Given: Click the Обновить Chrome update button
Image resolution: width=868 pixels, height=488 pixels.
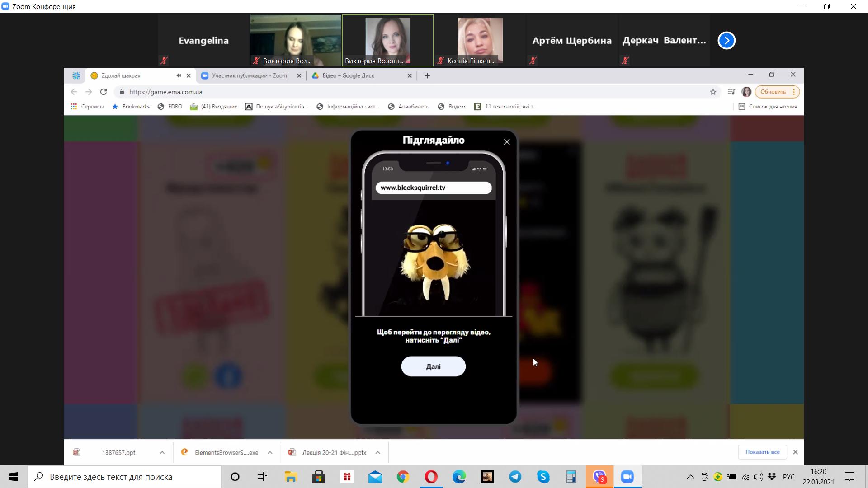Looking at the screenshot, I should (x=773, y=92).
